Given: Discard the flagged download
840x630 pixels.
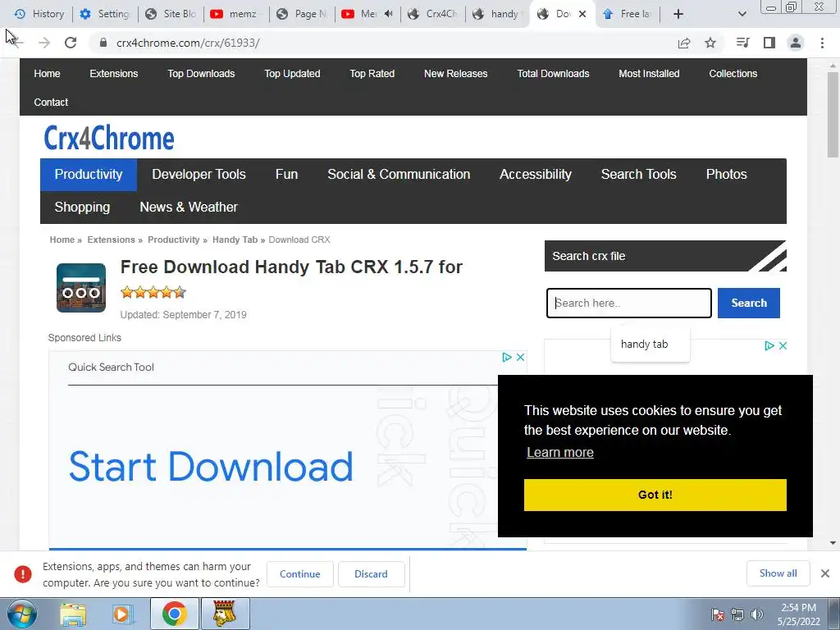Looking at the screenshot, I should [371, 574].
